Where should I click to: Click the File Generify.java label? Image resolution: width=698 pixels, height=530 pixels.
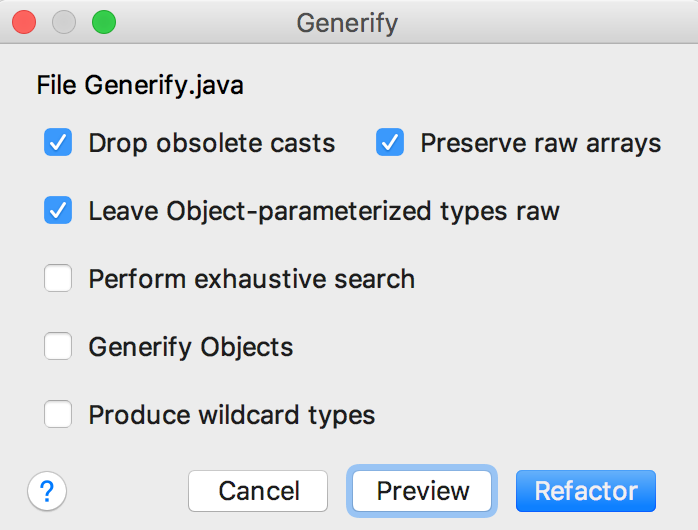[140, 85]
